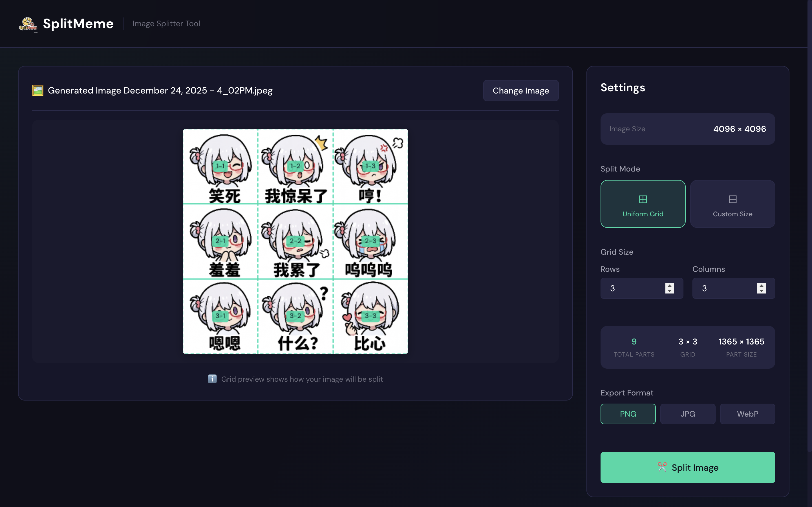Click the scissors icon on Split Image
Viewport: 812px width, 507px height.
tap(662, 467)
